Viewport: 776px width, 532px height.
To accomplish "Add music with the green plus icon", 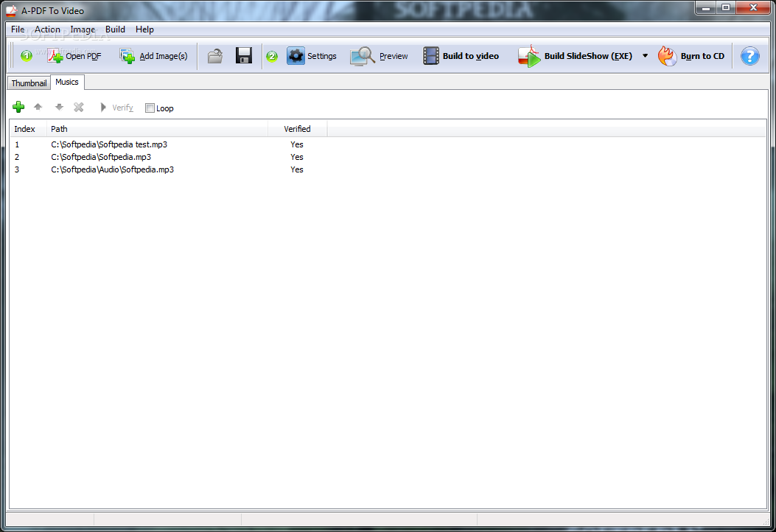I will pos(19,107).
